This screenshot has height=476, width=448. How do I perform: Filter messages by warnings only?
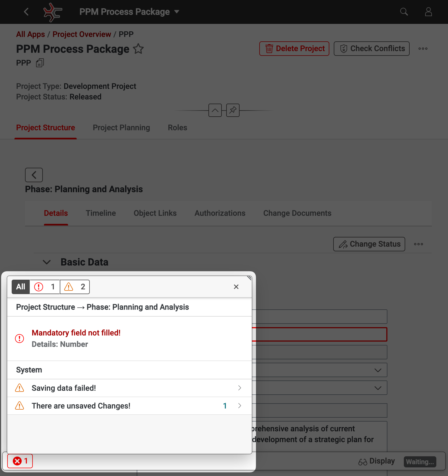[x=75, y=287]
